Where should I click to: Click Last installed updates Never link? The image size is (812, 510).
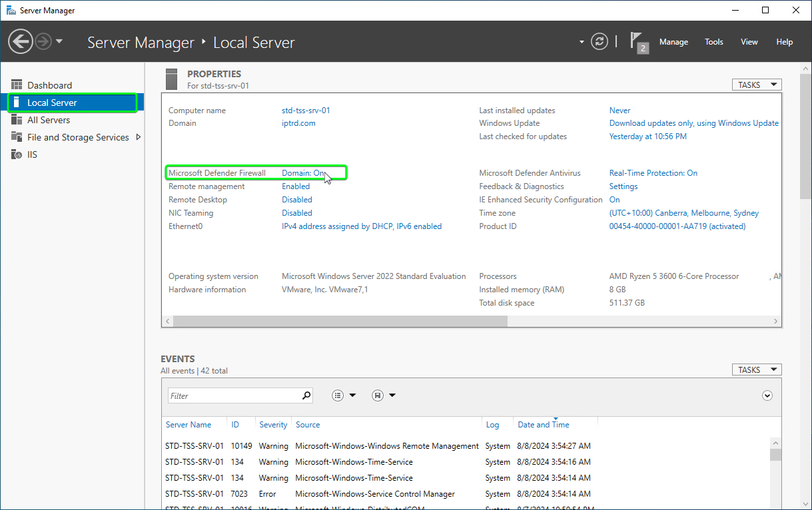point(619,111)
